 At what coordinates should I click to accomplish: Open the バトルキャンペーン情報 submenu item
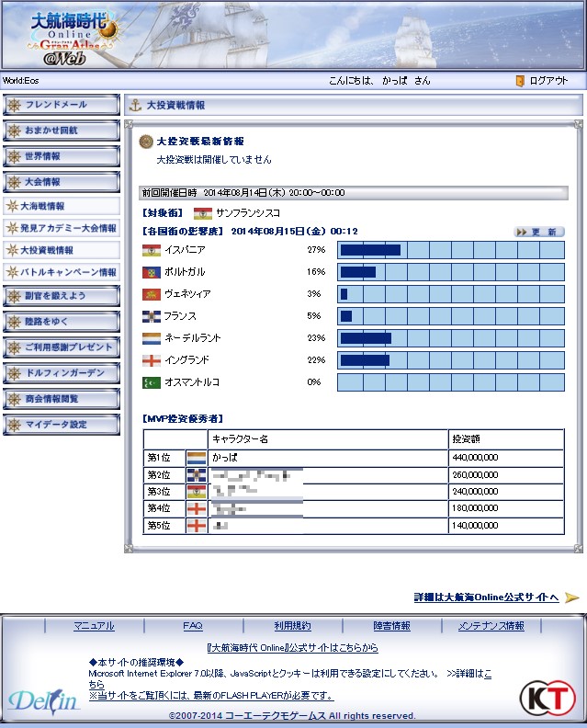click(62, 272)
